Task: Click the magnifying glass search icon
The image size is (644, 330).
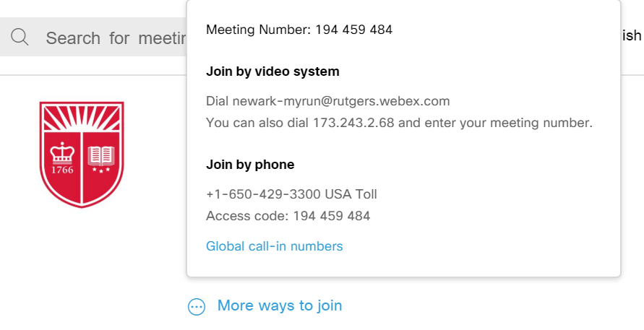Action: [20, 37]
